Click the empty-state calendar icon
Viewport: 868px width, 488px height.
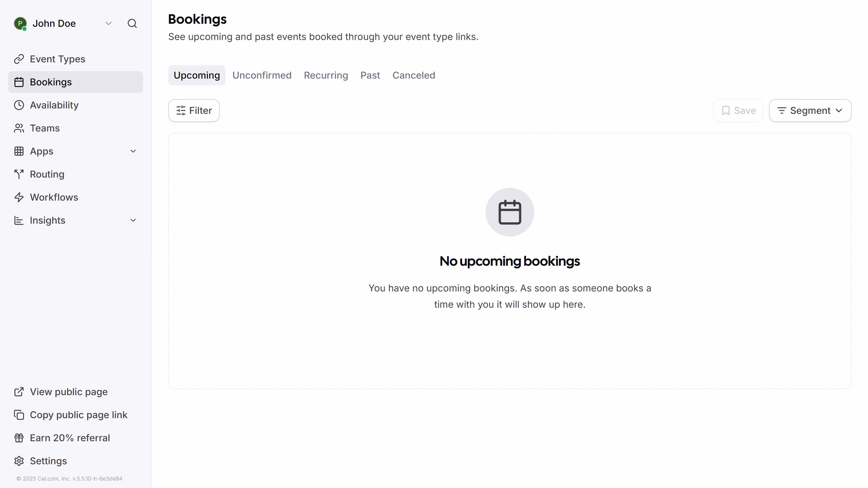[x=510, y=212]
